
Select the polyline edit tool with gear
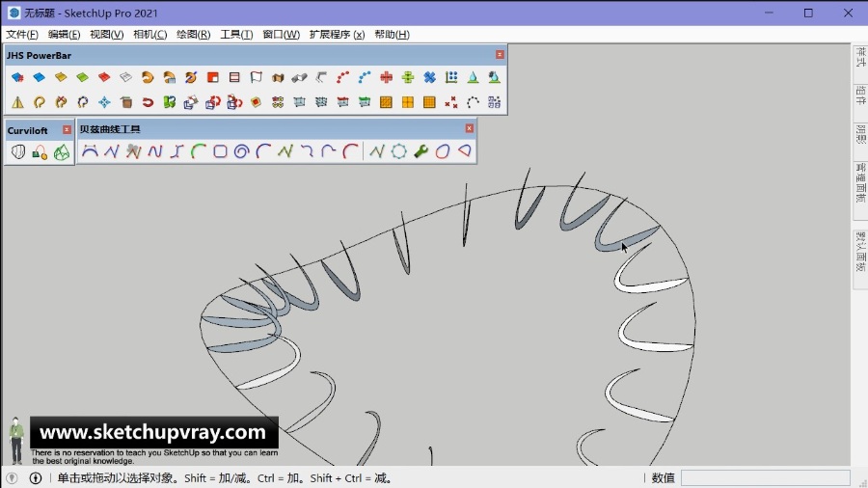point(133,151)
